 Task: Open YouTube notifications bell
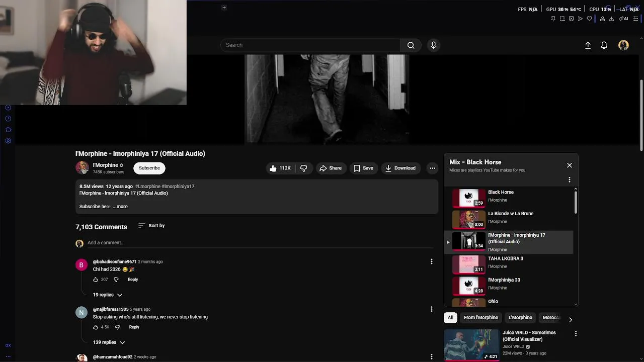[x=604, y=45]
